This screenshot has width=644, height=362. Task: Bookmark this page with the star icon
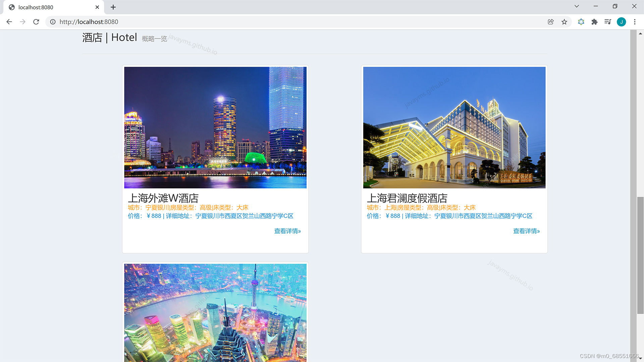[564, 22]
